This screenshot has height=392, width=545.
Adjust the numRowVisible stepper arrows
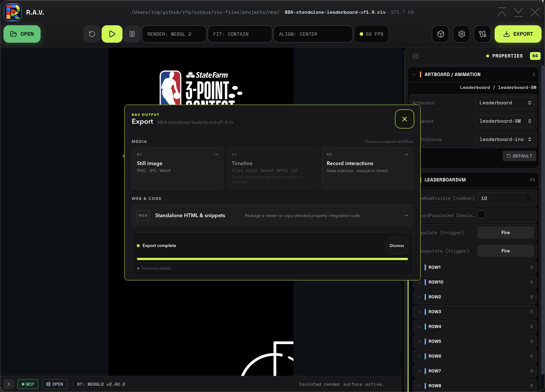click(x=528, y=198)
